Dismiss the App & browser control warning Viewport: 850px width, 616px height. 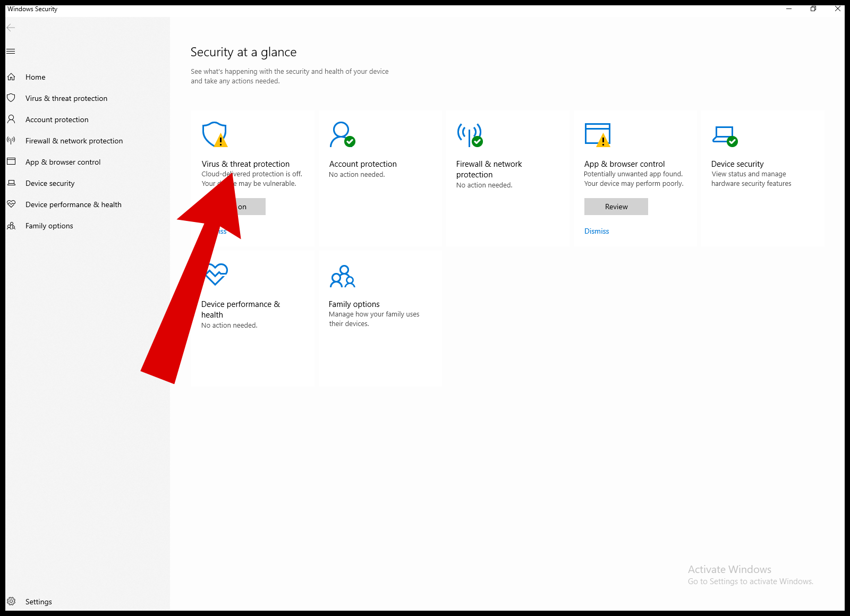coord(597,231)
